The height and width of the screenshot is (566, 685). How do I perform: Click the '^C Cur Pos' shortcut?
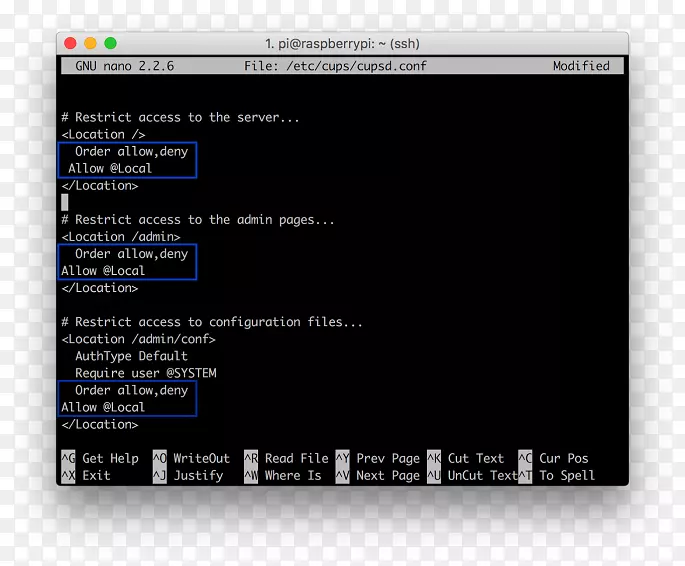click(554, 458)
